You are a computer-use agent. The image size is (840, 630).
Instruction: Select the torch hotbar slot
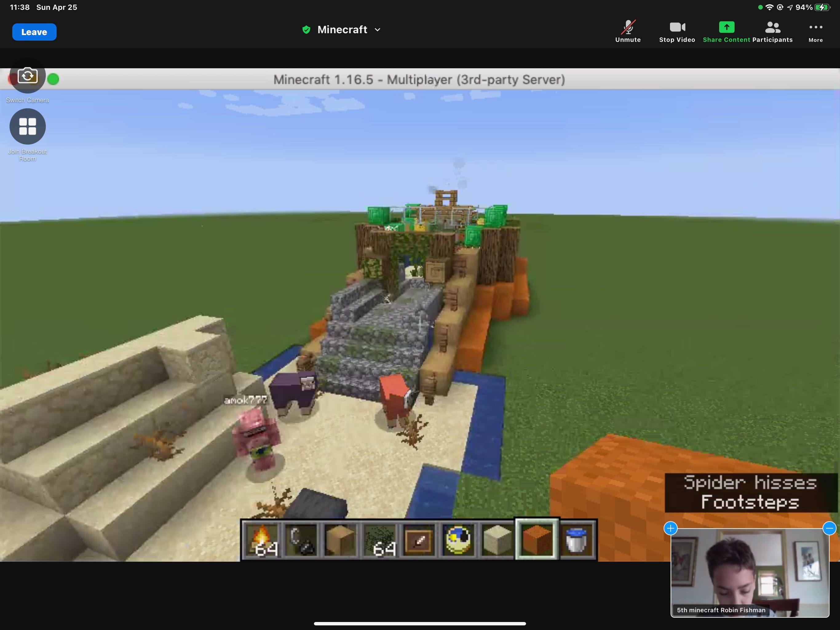click(262, 540)
